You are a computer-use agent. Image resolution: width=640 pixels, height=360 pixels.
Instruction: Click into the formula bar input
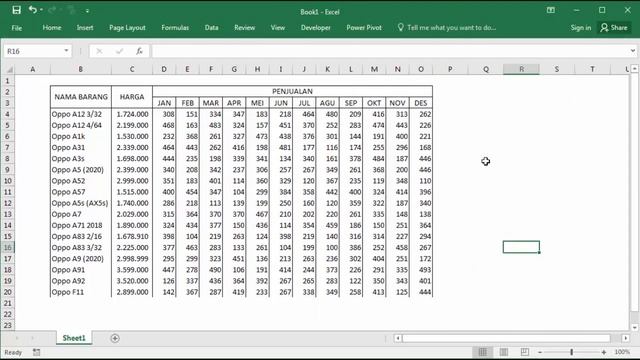click(x=390, y=51)
